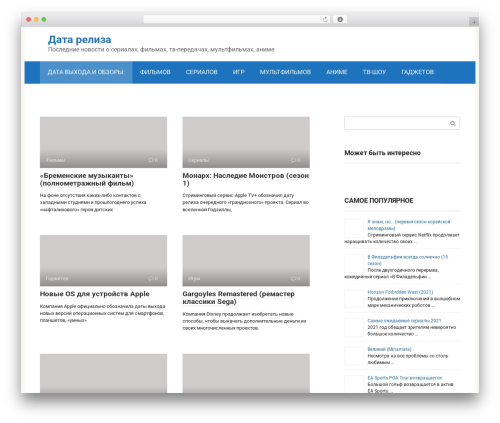Click the Гаджетов category label on thumbnail
This screenshot has width=500, height=423.
click(57, 278)
